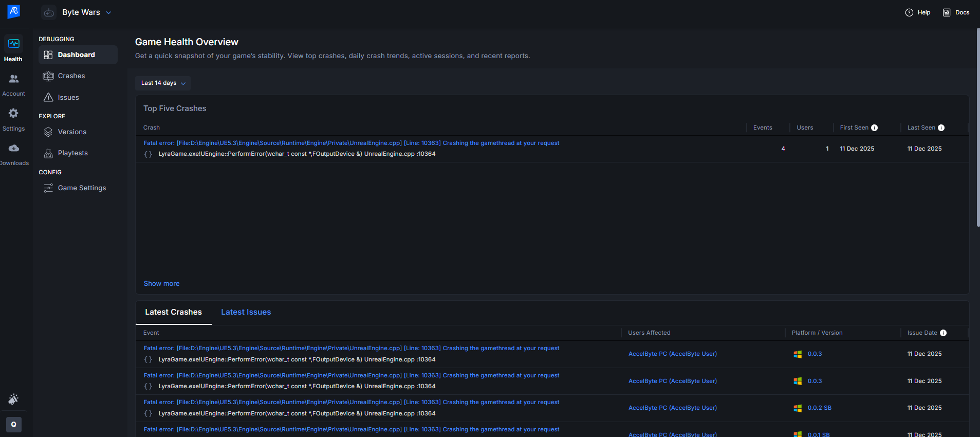The width and height of the screenshot is (980, 437).
Task: Open the Settings gear icon
Action: click(x=14, y=113)
